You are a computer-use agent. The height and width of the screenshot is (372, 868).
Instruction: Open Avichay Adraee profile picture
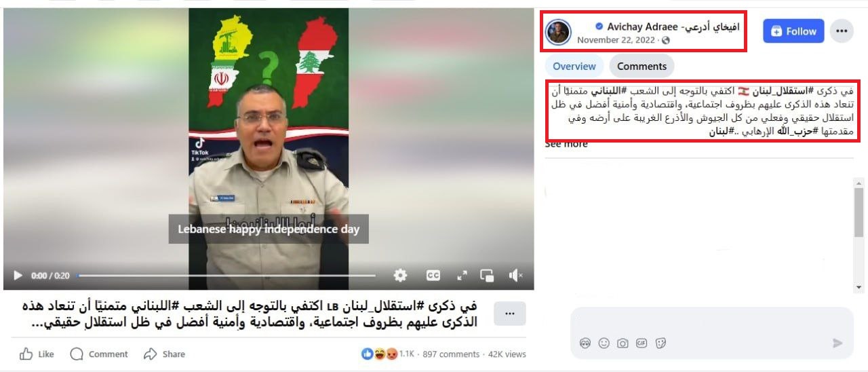click(558, 32)
